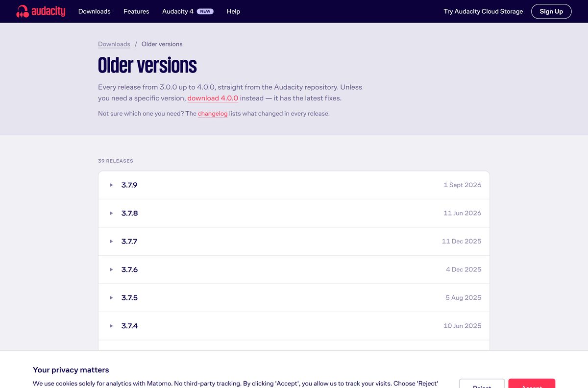This screenshot has height=388, width=588.
Task: Open the Features menu item
Action: pyautogui.click(x=136, y=11)
